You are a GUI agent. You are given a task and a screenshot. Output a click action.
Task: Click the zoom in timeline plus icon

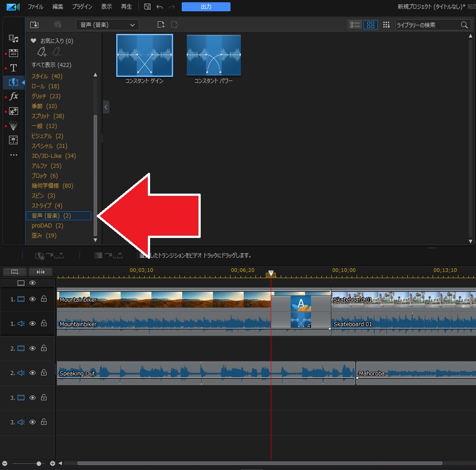52,464
